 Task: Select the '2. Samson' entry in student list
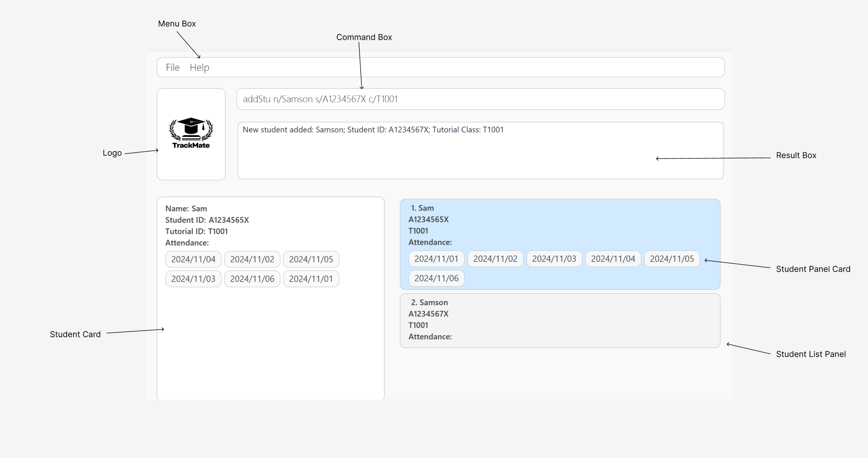(x=560, y=320)
